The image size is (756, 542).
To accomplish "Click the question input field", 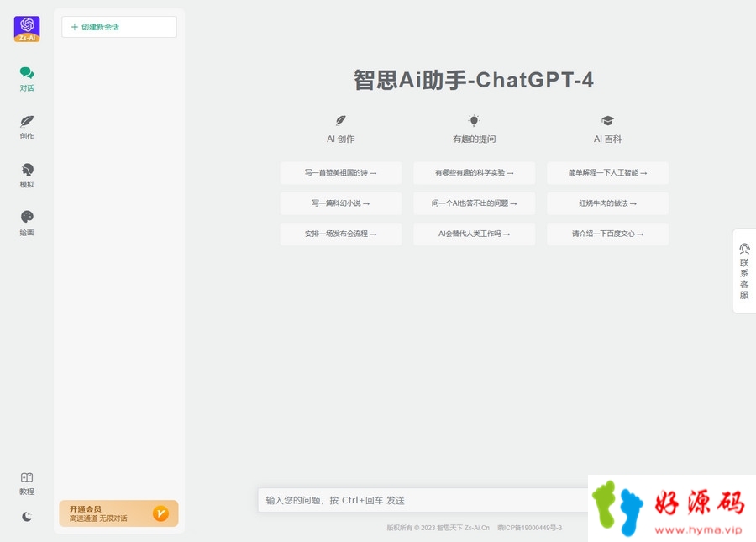I will point(423,500).
